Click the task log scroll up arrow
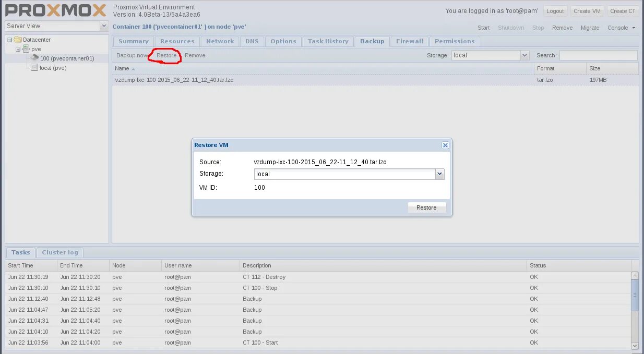Image resolution: width=644 pixels, height=354 pixels. point(635,275)
